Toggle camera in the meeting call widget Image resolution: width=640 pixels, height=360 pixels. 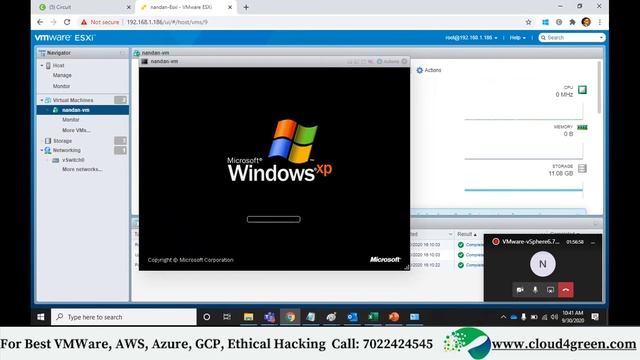[520, 290]
